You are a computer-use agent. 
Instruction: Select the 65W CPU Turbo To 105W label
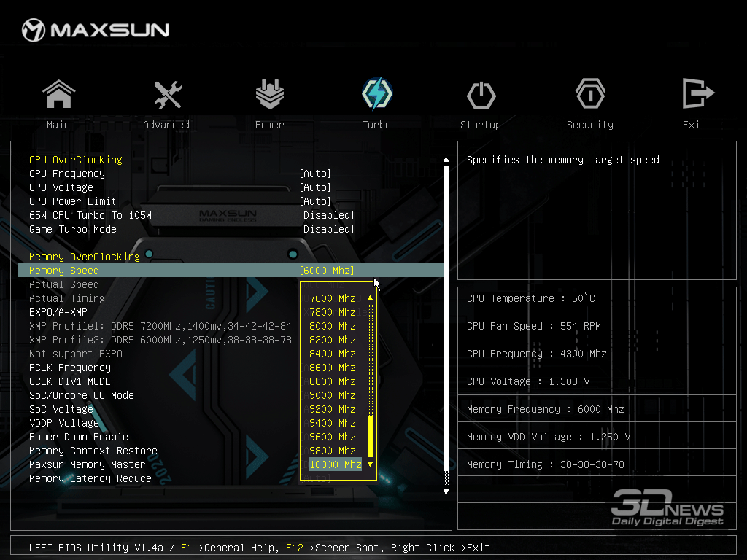point(90,215)
